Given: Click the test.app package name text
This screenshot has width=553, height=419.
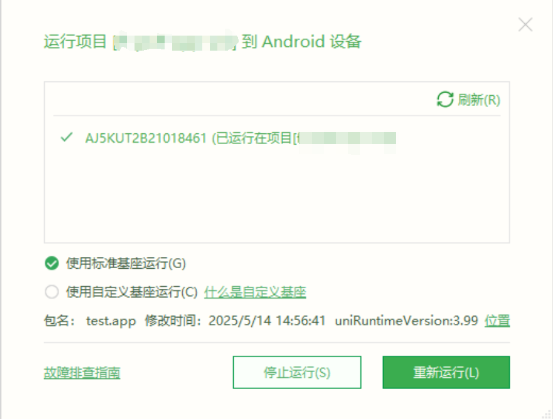Looking at the screenshot, I should point(111,321).
